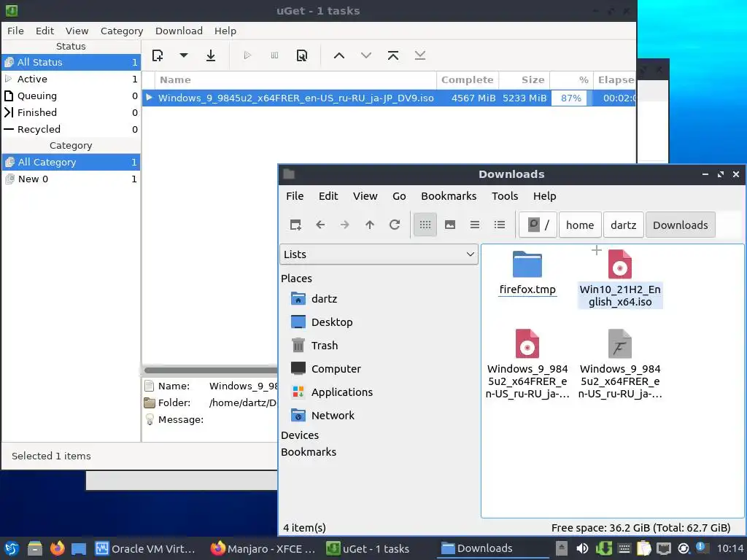Go to parent folder icon
Screen dimensions: 747x560
coord(370,225)
